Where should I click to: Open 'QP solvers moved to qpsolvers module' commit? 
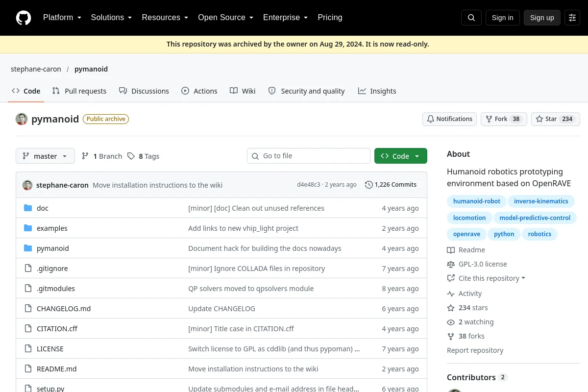point(251,289)
